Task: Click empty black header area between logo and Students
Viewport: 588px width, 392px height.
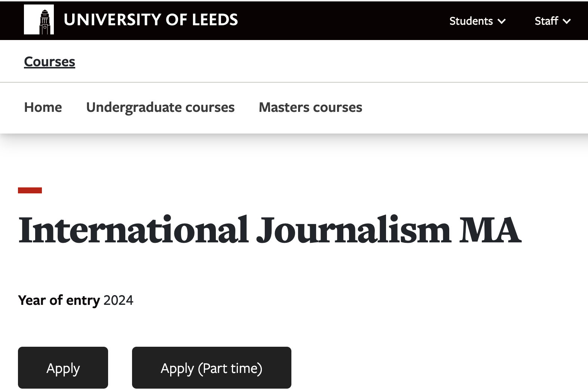Action: point(343,21)
